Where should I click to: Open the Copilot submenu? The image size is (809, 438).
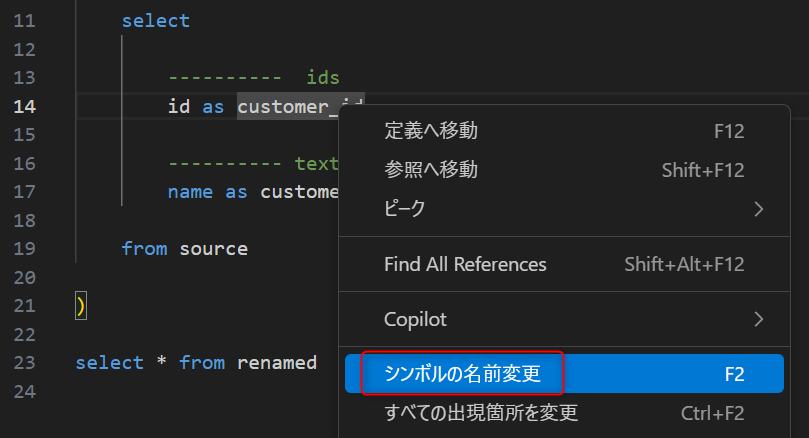(564, 319)
